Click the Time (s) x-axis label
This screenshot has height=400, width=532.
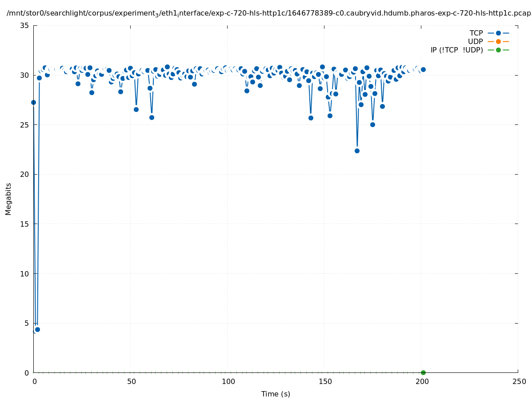(276, 394)
